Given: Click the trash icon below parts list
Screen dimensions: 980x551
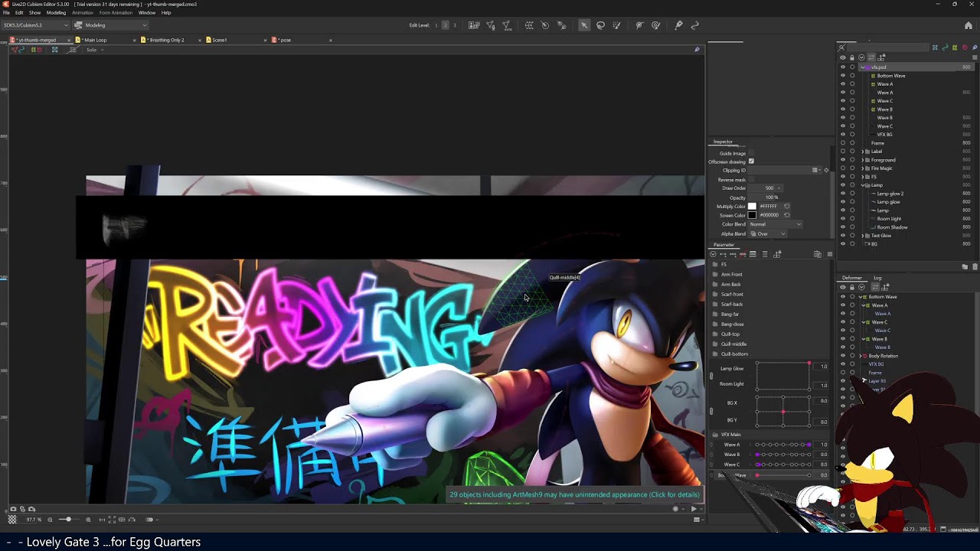Looking at the screenshot, I should tap(975, 266).
